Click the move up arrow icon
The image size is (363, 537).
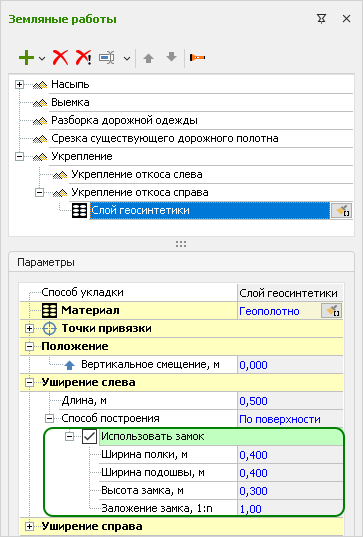click(148, 58)
